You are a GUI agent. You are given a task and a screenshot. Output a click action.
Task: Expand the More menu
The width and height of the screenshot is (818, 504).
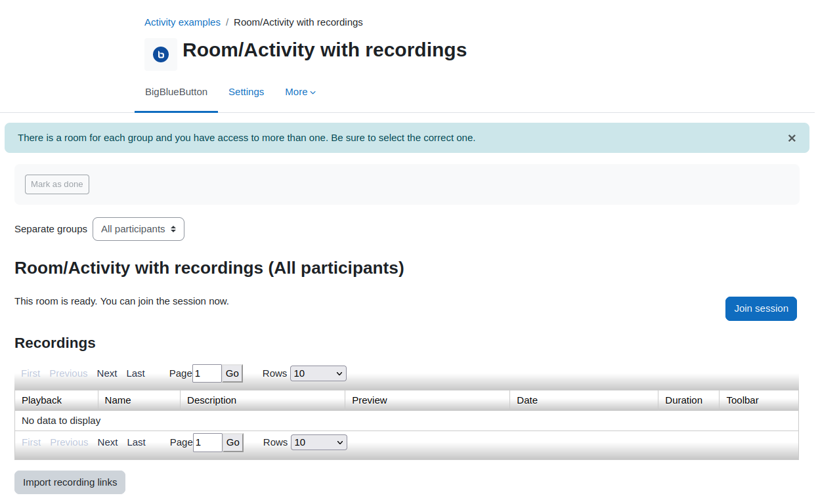(x=300, y=92)
